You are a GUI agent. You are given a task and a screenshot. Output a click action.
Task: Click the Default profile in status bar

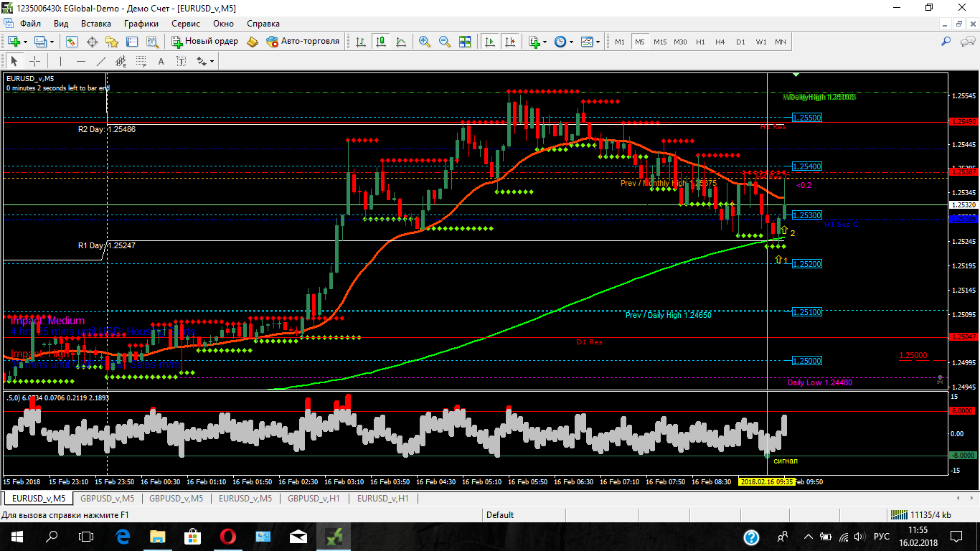500,514
